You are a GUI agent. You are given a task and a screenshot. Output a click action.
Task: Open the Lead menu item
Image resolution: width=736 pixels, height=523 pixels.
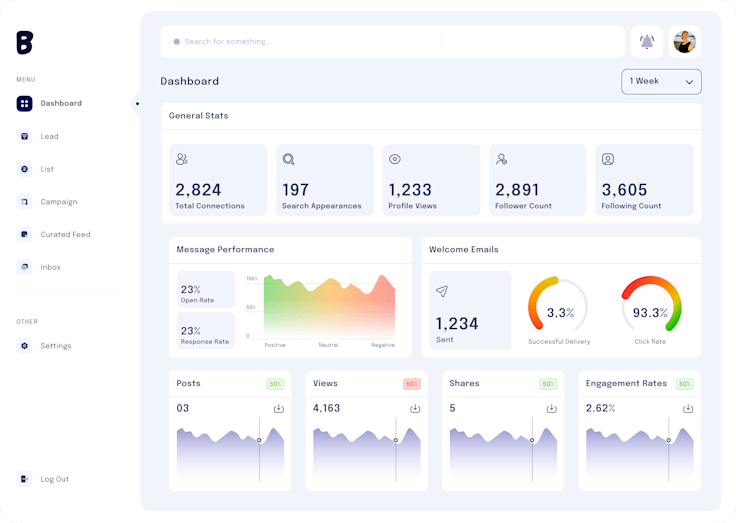point(49,136)
